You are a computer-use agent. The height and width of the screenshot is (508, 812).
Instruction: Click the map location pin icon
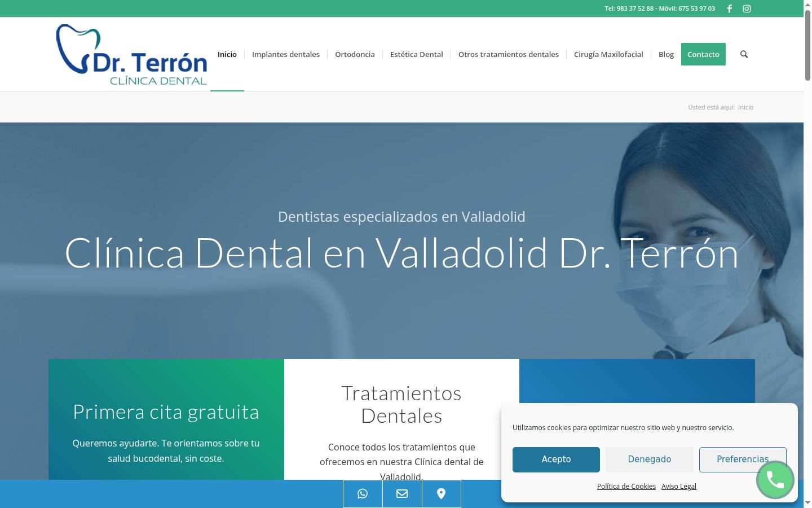[442, 494]
